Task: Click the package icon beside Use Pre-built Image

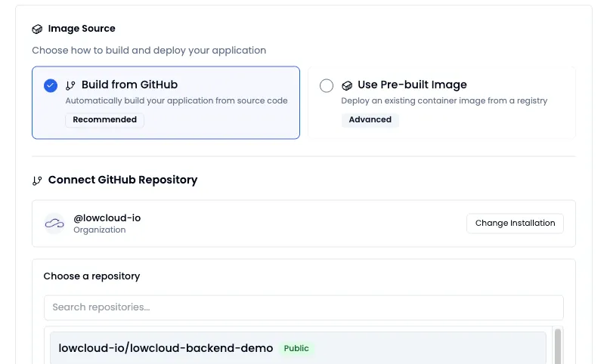Action: [x=347, y=85]
